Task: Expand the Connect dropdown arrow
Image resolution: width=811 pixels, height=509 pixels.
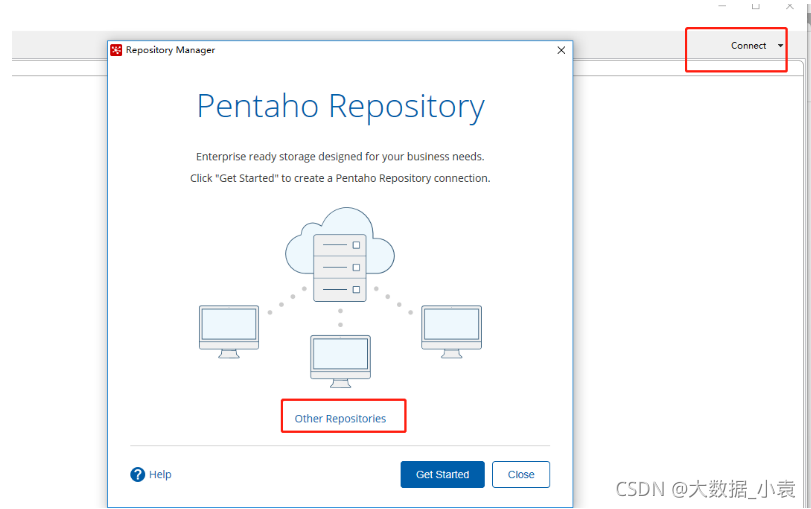Action: [780, 46]
